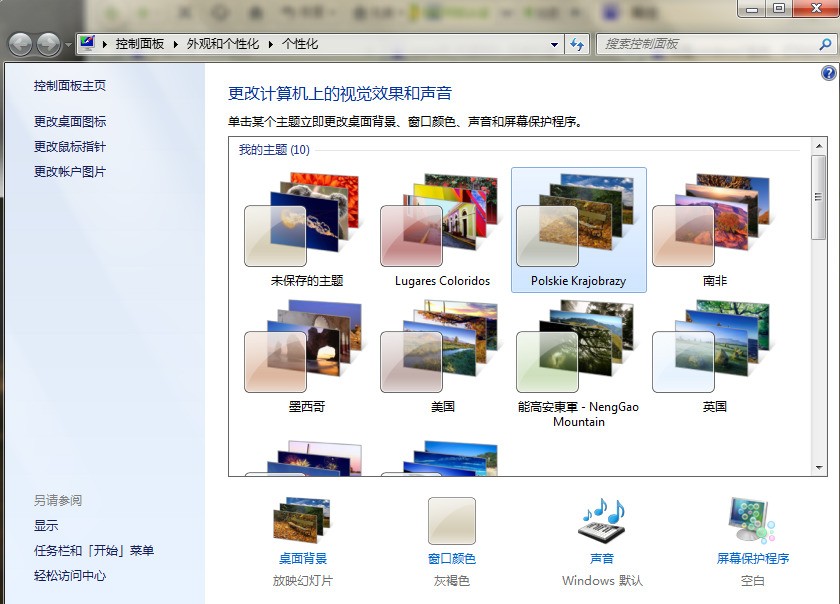The height and width of the screenshot is (604, 840).
Task: Click 控制面板 in the address breadcrumb
Action: coord(139,44)
